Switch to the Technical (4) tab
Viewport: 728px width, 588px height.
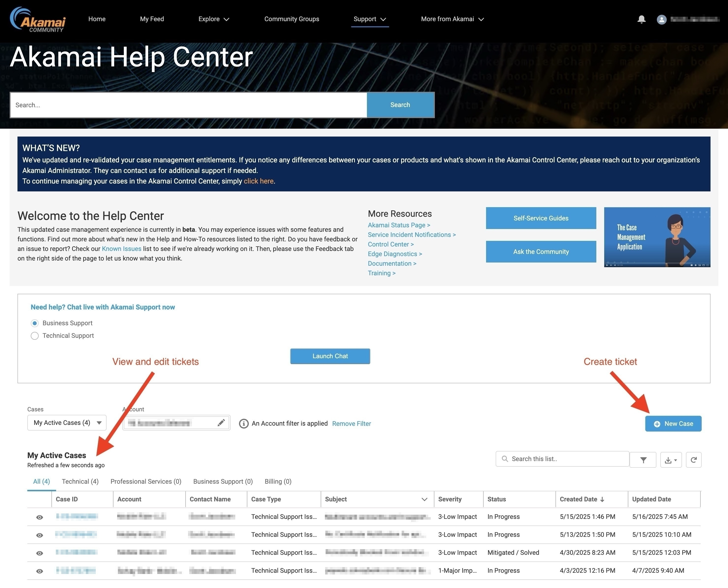coord(80,481)
